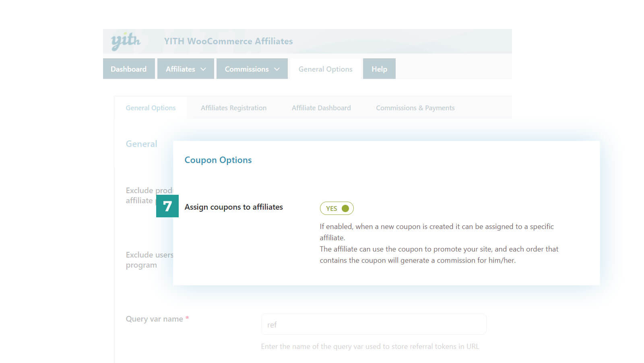Open the Dashboard tab
The width and height of the screenshot is (644, 363).
coord(129,69)
